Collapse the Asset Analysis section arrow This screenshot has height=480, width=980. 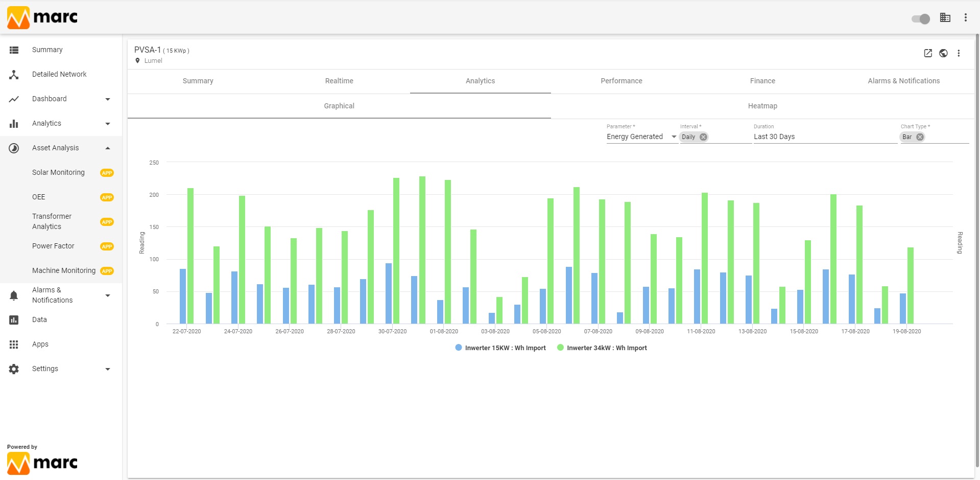pyautogui.click(x=108, y=148)
